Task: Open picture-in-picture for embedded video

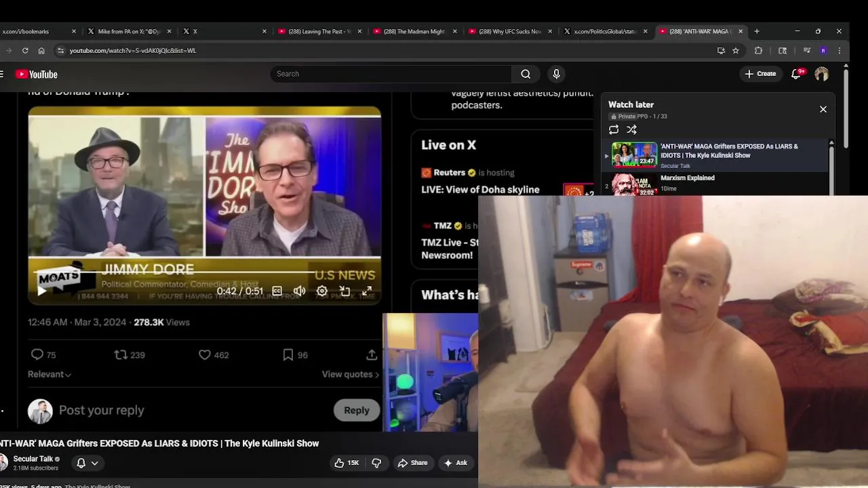Action: pyautogui.click(x=344, y=291)
